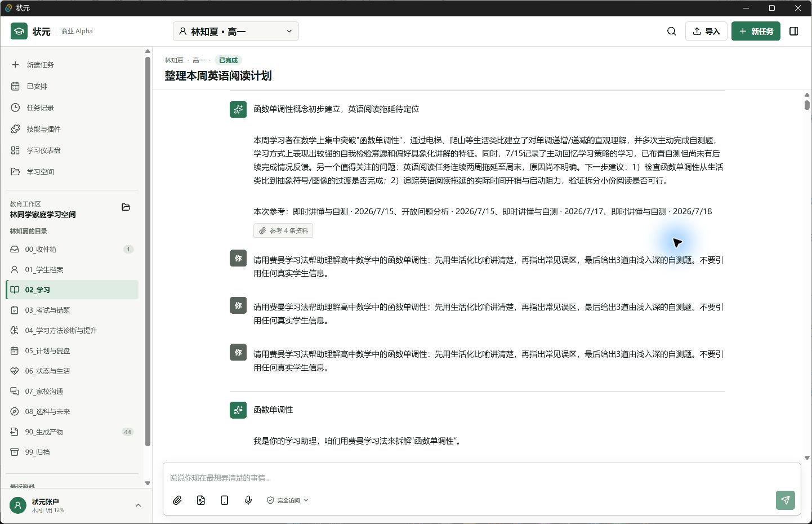Click the brain icon of 04_学习方法诊断与提升
Screen dimensions: 812x524
point(15,330)
